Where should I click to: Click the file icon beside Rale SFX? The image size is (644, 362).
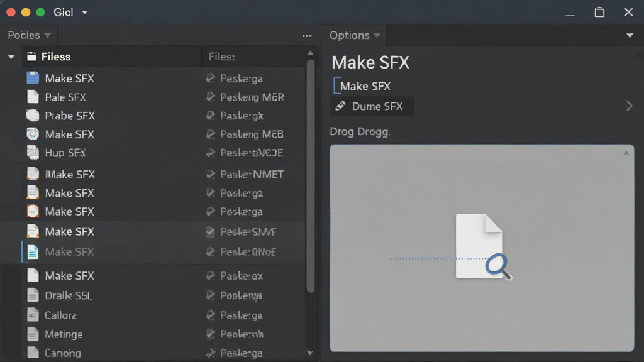33,97
